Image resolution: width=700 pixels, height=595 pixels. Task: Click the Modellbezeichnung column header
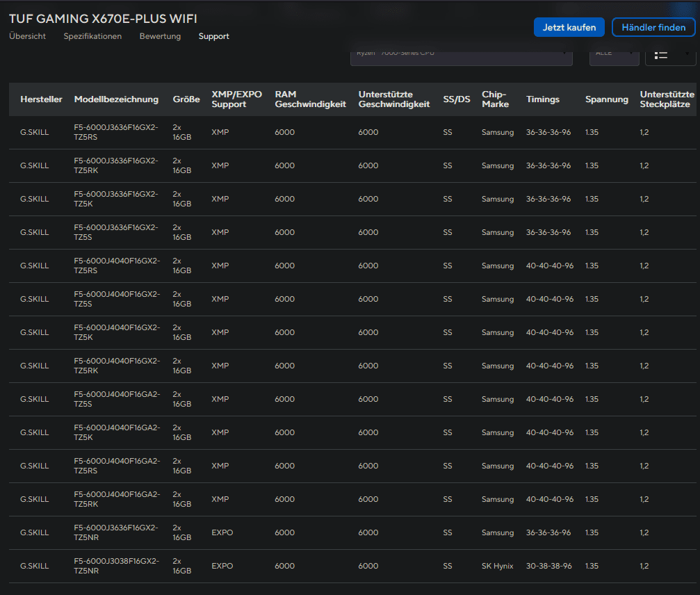click(x=116, y=99)
